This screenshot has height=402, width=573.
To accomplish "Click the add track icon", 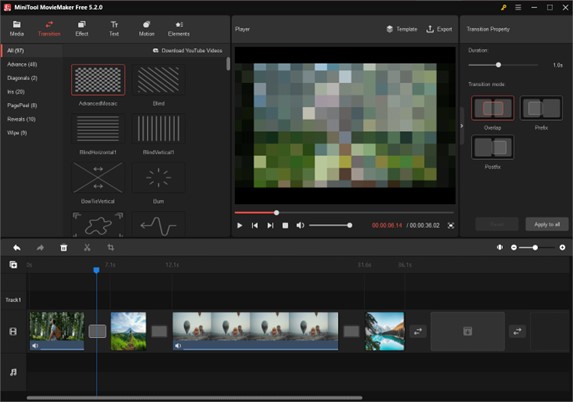I will (13, 265).
